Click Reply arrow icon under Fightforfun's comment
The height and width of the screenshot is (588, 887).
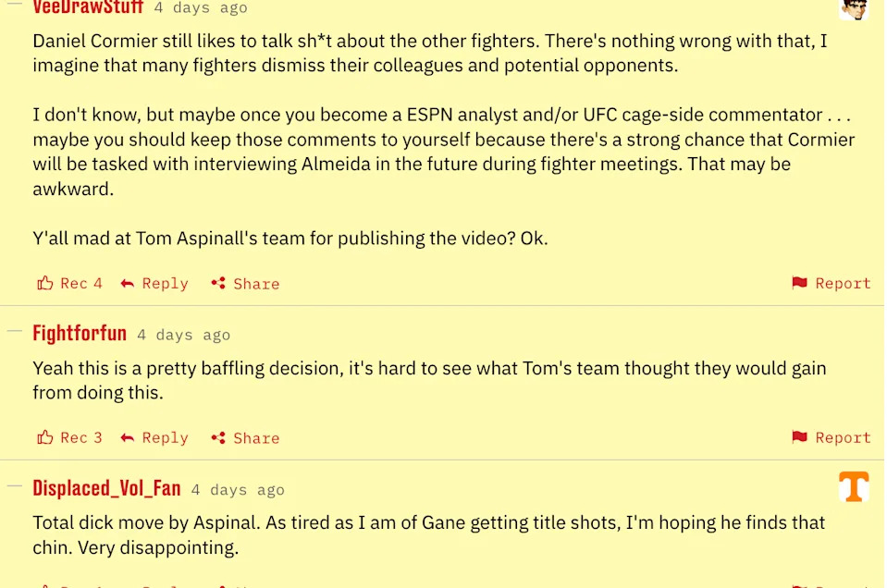pos(128,437)
